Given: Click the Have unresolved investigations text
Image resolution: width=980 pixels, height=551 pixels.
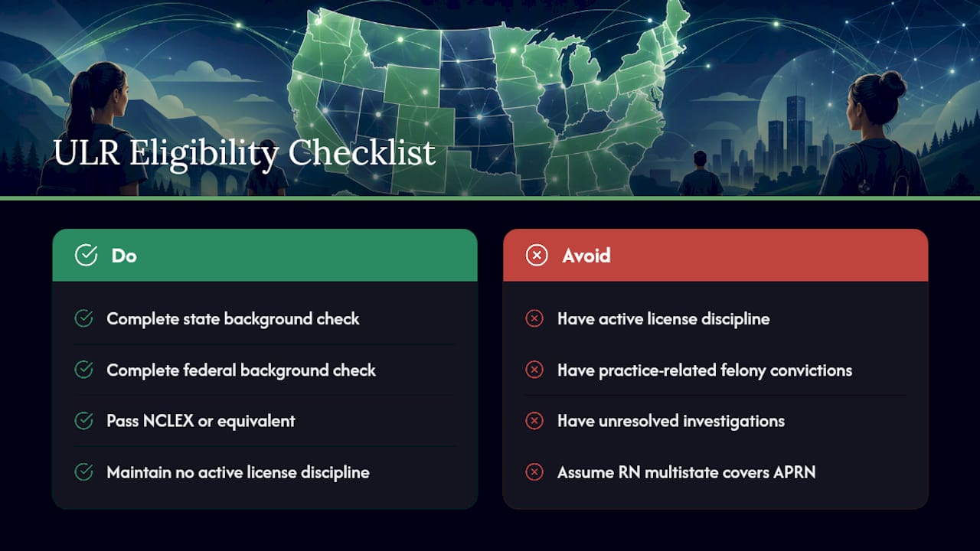Looking at the screenshot, I should point(671,421).
